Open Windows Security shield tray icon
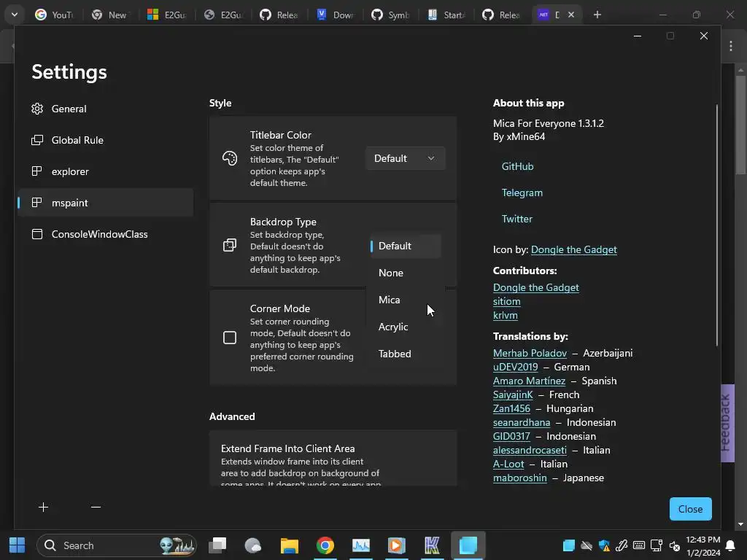 pos(604,545)
